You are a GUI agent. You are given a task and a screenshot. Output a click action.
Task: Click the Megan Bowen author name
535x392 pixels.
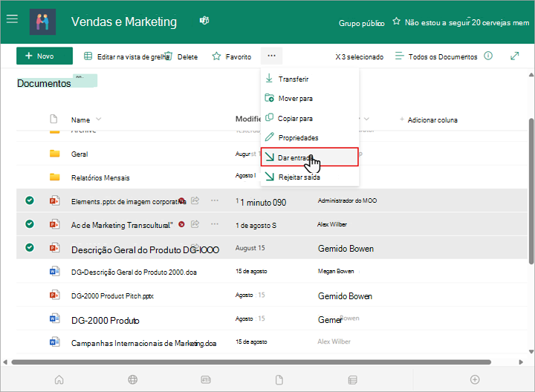point(336,271)
